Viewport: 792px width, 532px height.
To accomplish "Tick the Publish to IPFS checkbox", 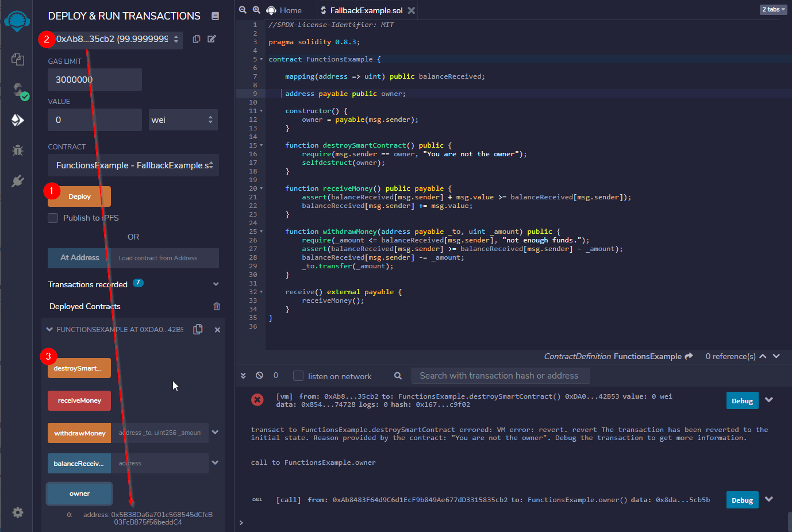I will coord(53,218).
